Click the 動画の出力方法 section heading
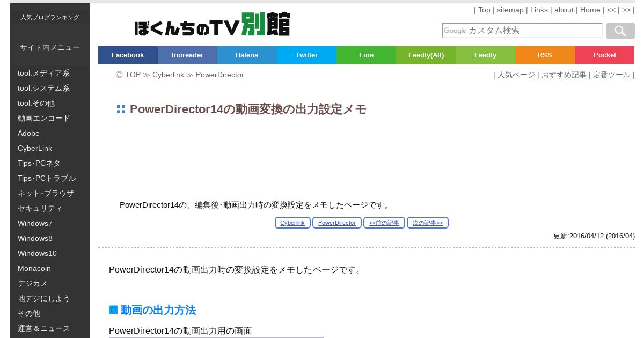644x338 pixels. click(x=158, y=310)
